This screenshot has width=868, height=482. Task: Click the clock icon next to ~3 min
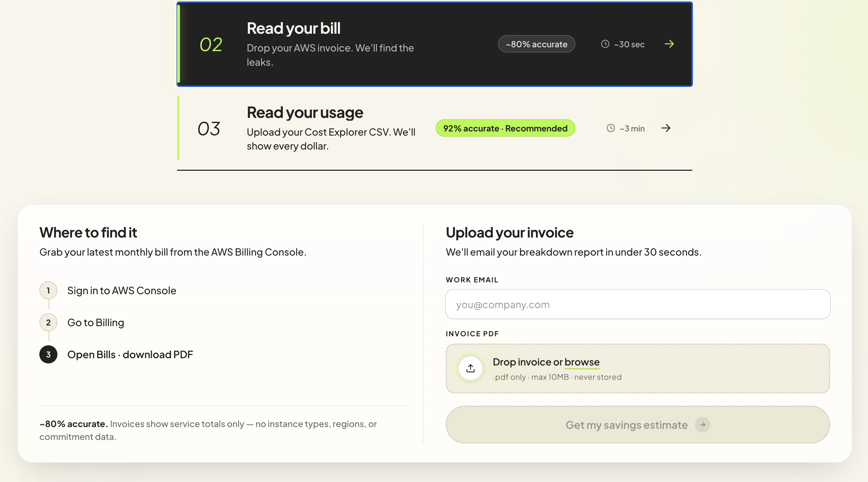point(611,128)
